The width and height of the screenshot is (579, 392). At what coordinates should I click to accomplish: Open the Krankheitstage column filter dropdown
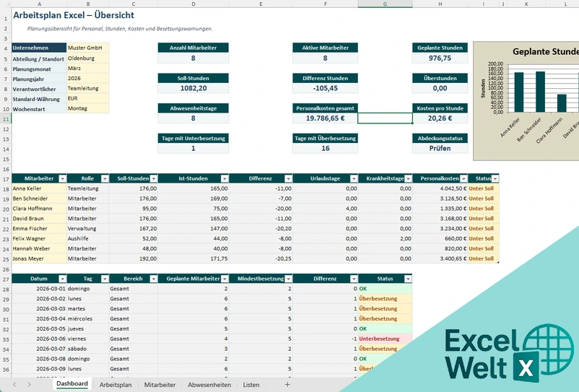click(408, 178)
